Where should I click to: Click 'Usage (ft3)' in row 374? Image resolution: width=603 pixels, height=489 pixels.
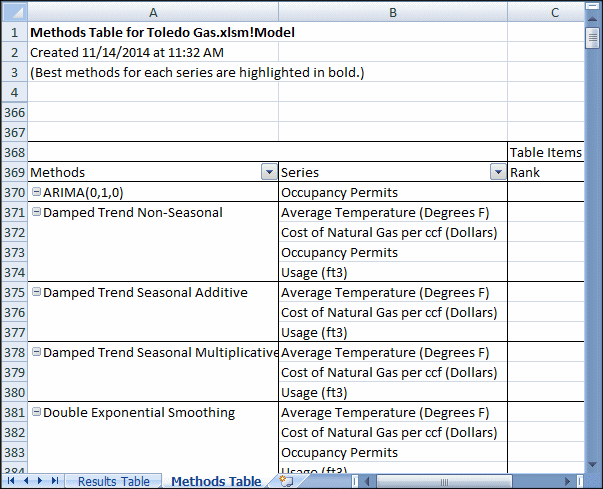(x=314, y=272)
